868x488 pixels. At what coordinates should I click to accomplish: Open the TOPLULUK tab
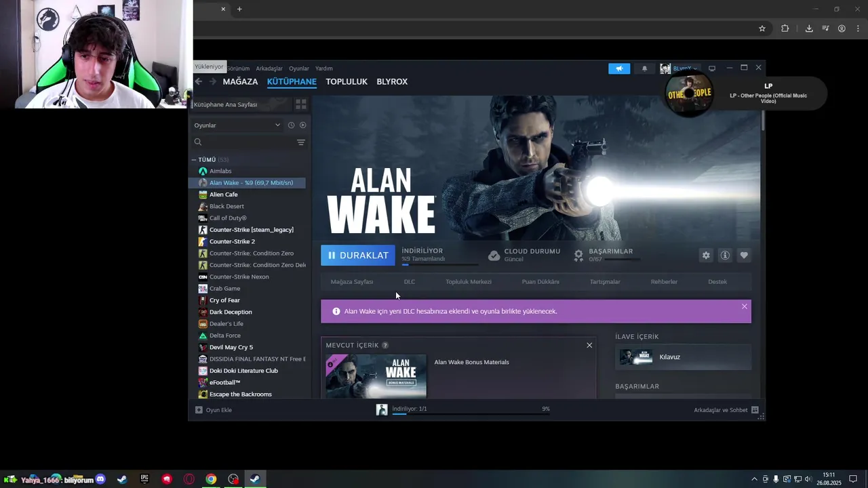pyautogui.click(x=347, y=81)
